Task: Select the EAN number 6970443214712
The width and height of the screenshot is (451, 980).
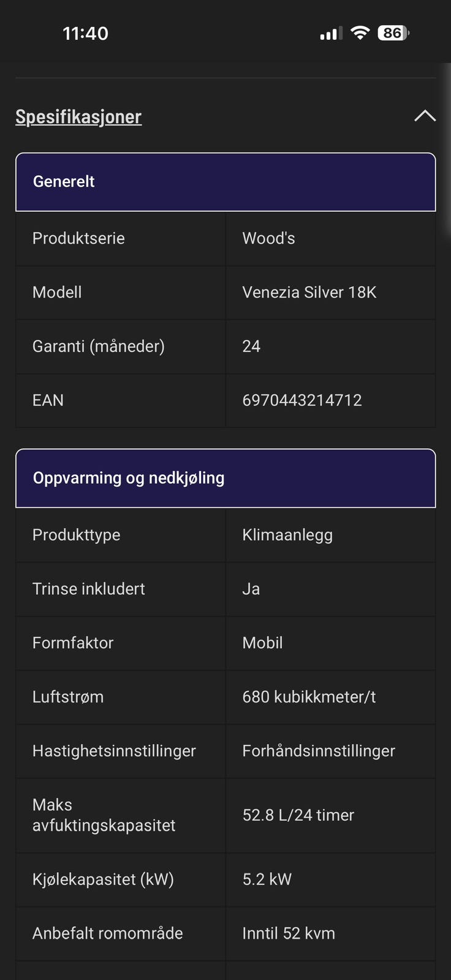Action: tap(302, 401)
